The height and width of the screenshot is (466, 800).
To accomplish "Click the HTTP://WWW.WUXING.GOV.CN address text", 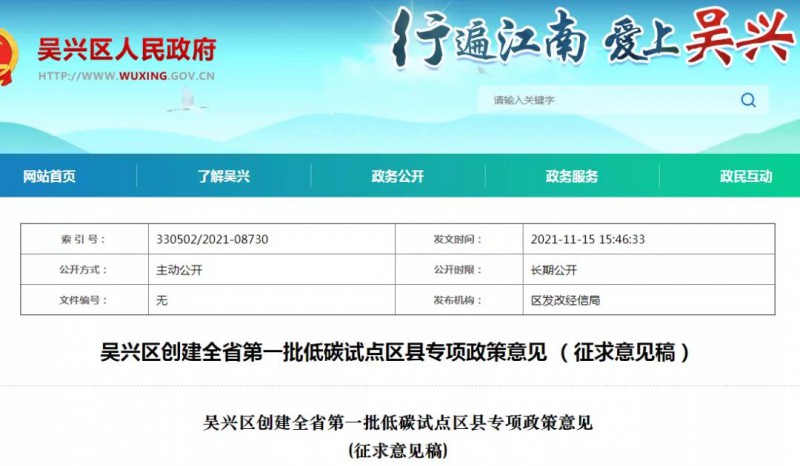I will pos(128,75).
